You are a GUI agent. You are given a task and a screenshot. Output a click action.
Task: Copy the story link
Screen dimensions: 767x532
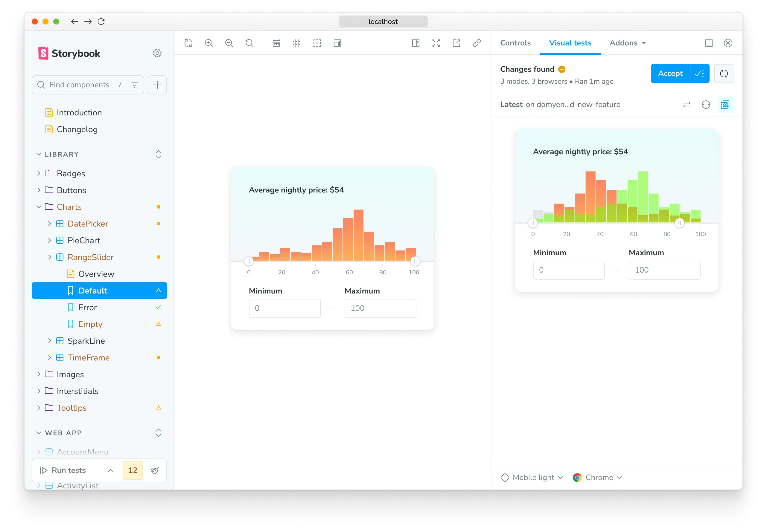click(x=477, y=43)
